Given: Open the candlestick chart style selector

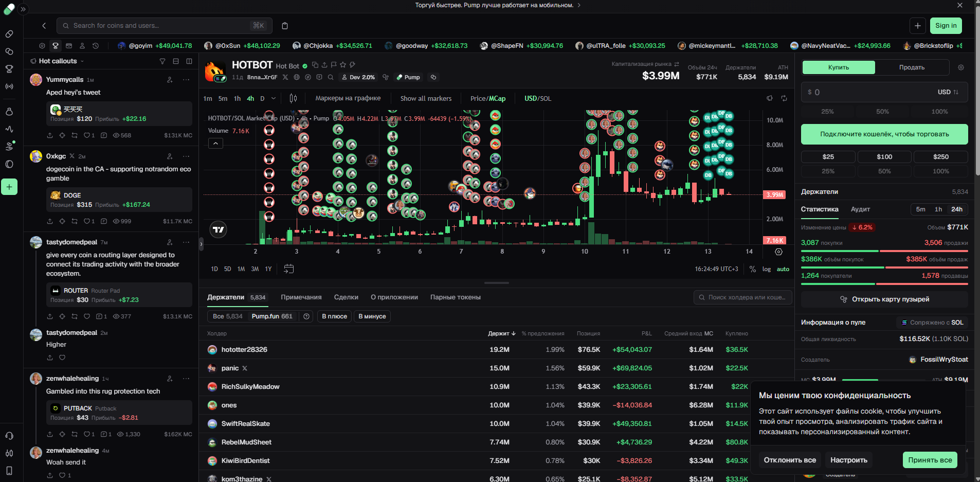Looking at the screenshot, I should click(293, 98).
